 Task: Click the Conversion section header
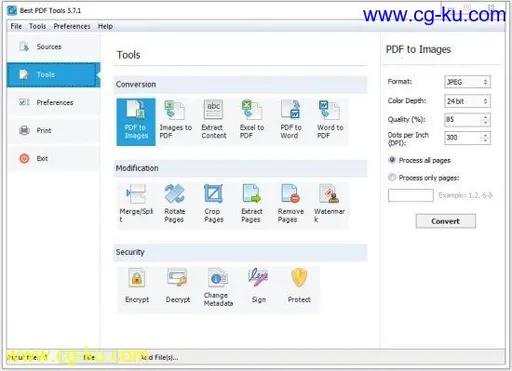(x=240, y=85)
